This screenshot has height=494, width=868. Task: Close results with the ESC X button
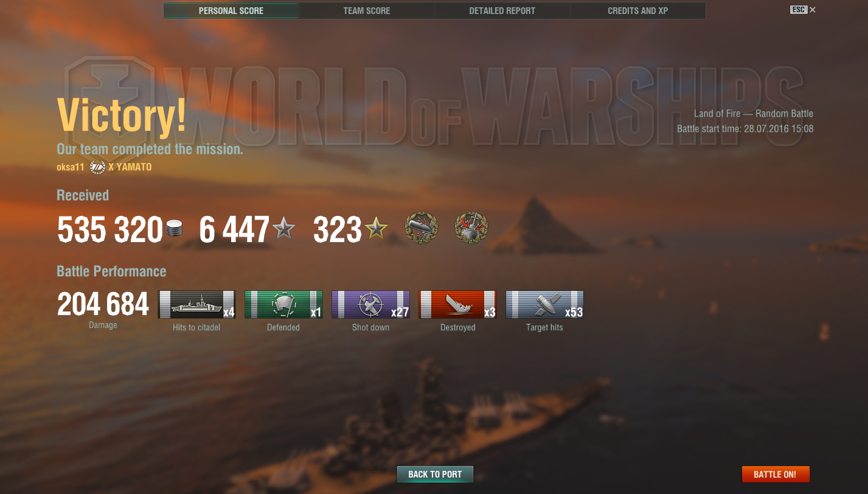tap(803, 10)
